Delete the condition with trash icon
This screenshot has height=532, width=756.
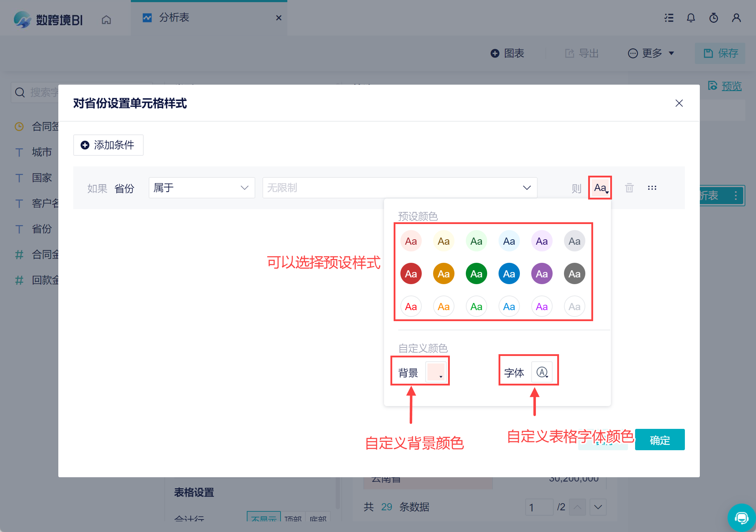[629, 188]
